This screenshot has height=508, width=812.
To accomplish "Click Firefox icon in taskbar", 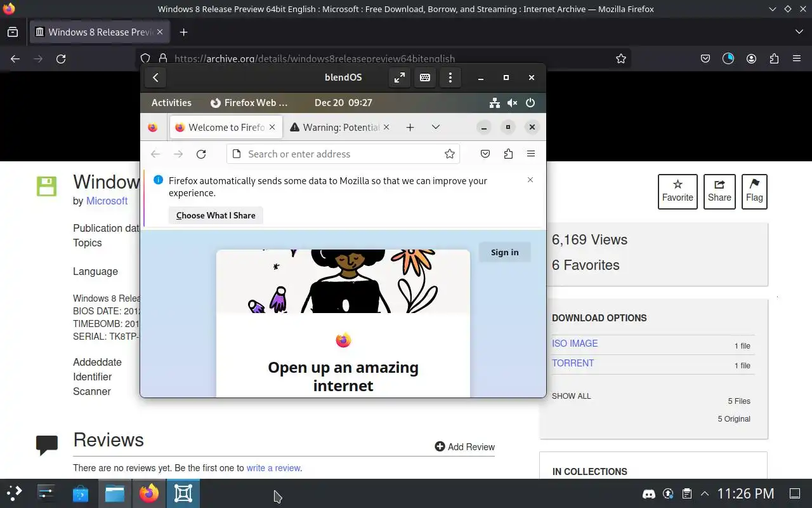I will click(149, 493).
